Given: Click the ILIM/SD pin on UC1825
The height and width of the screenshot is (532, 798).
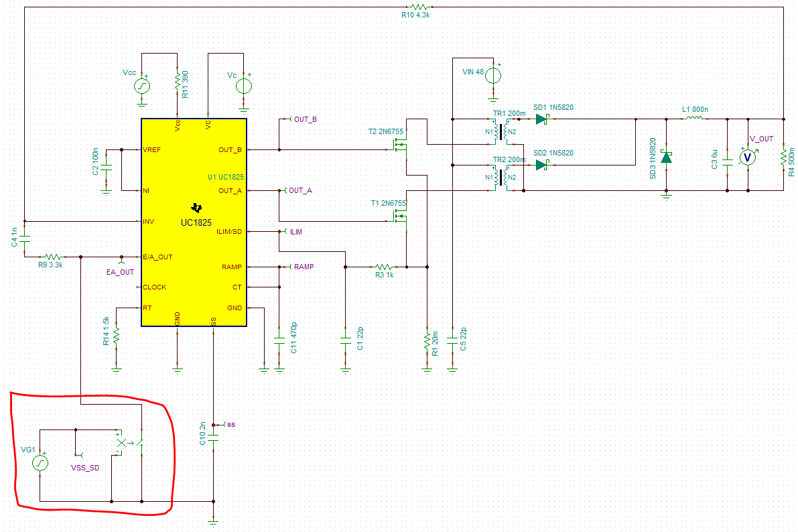Looking at the screenshot, I should tap(229, 232).
